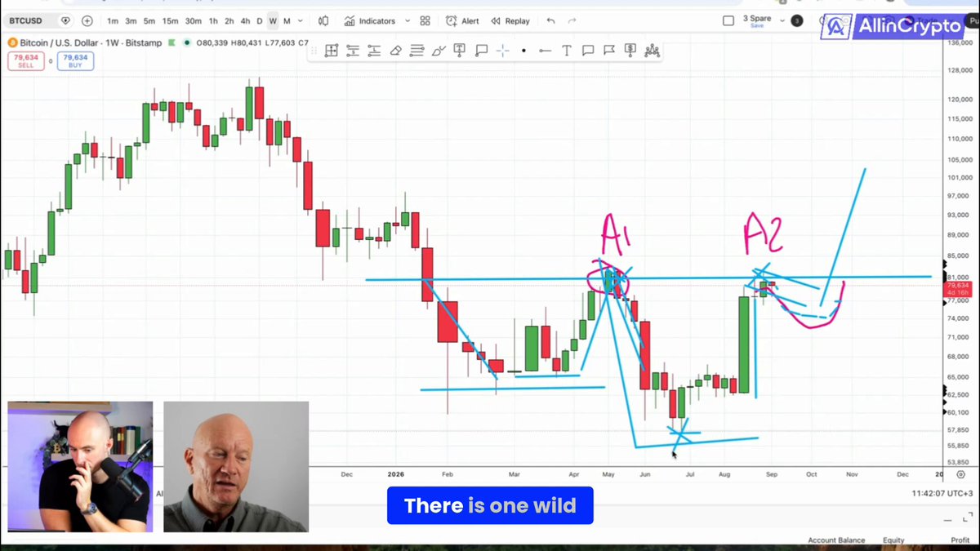This screenshot has height=551, width=980.
Task: Click the Account Balance label
Action: click(836, 540)
